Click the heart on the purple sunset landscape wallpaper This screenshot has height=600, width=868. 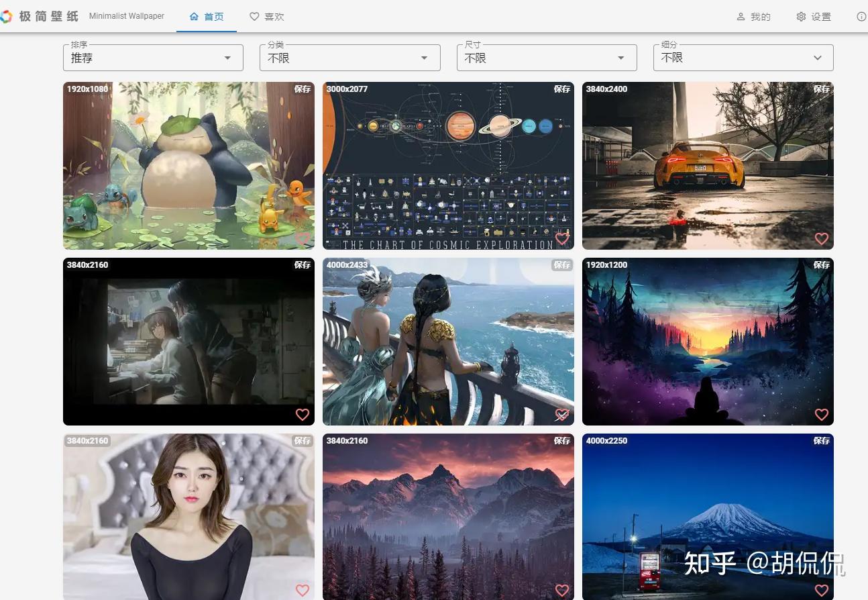coord(821,415)
